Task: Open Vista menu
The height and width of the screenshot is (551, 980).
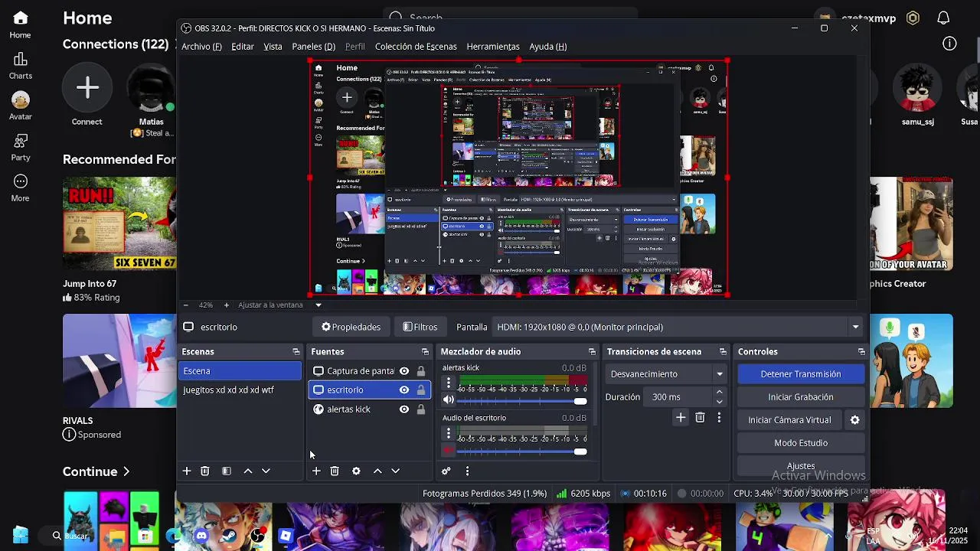Action: tap(273, 47)
